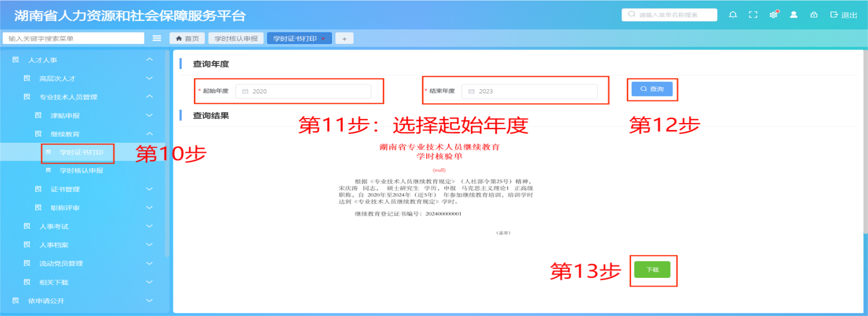Click the blue 查询 search button
The image size is (868, 316).
[652, 89]
